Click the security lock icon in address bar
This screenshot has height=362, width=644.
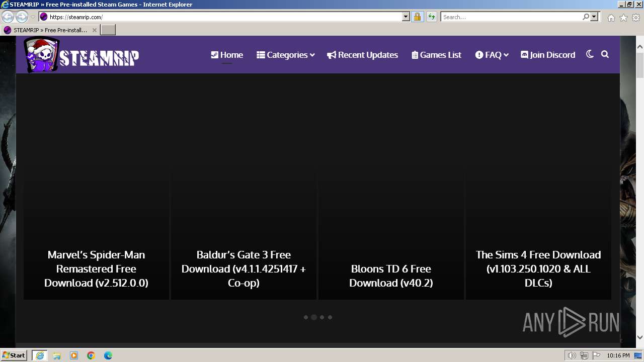coord(417,17)
